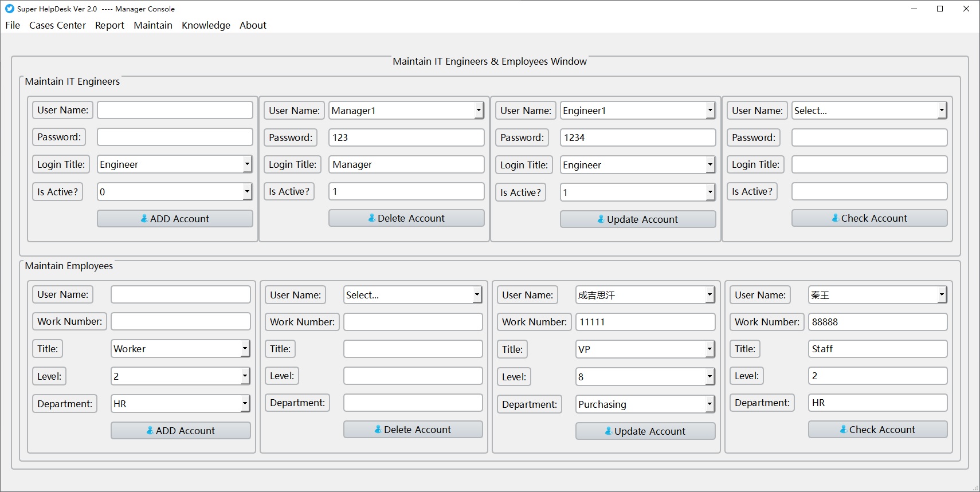Click person icon on engineers ADD Account button

[144, 219]
